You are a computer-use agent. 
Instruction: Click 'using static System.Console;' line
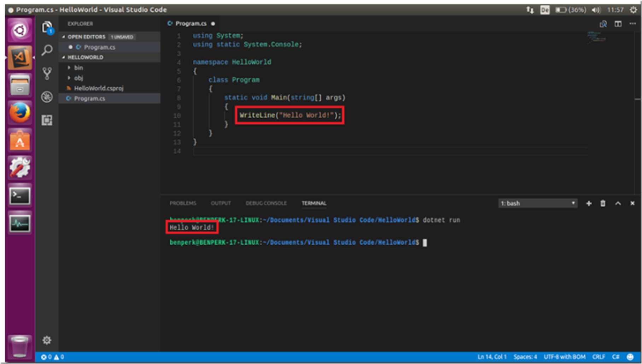tap(247, 44)
